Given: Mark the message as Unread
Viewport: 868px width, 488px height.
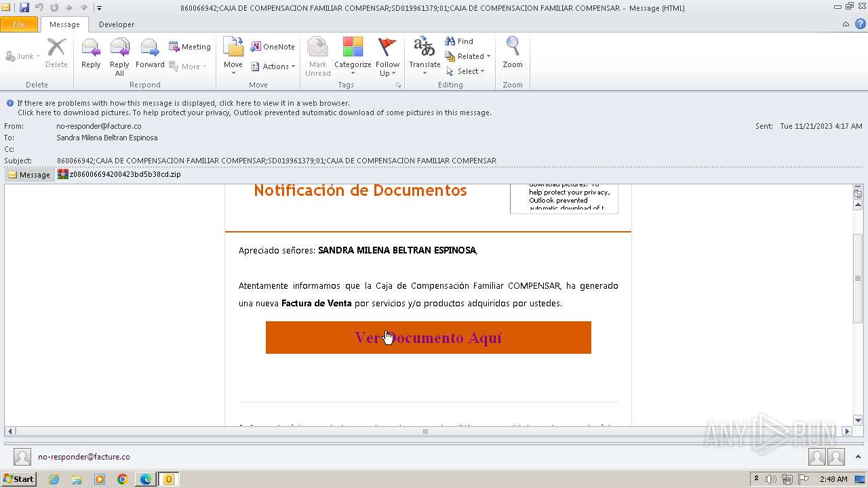Looking at the screenshot, I should coord(317,57).
